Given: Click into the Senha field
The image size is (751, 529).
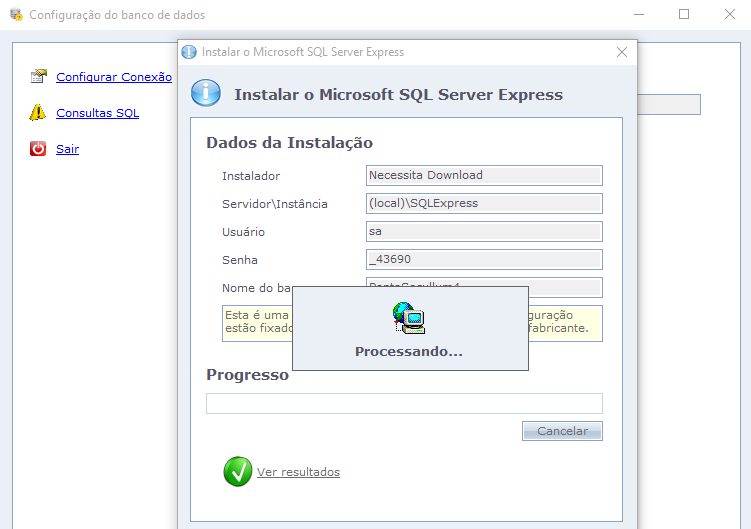Looking at the screenshot, I should [x=484, y=260].
